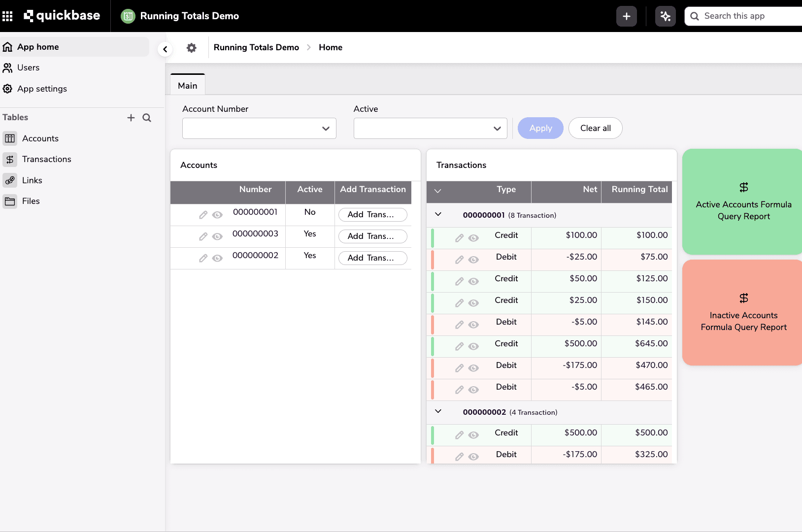Open the Active filter dropdown

point(430,128)
